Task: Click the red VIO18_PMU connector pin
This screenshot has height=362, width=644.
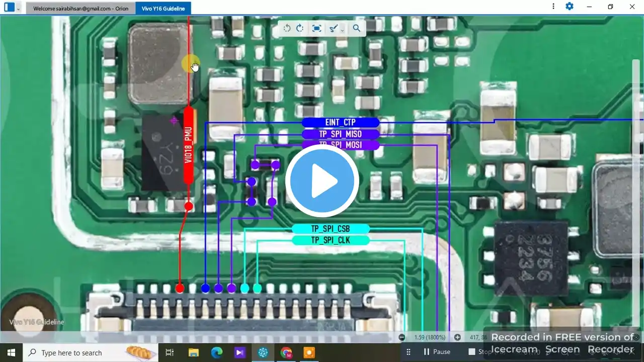Action: (x=180, y=288)
